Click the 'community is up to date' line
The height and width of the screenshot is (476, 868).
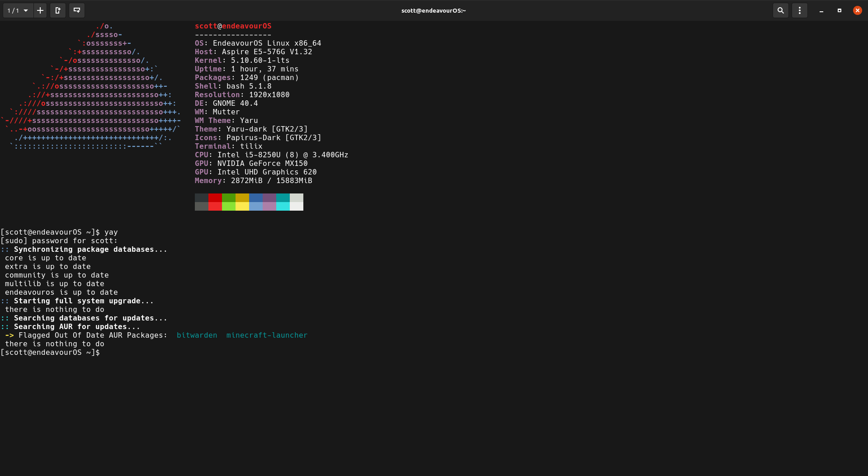click(57, 275)
